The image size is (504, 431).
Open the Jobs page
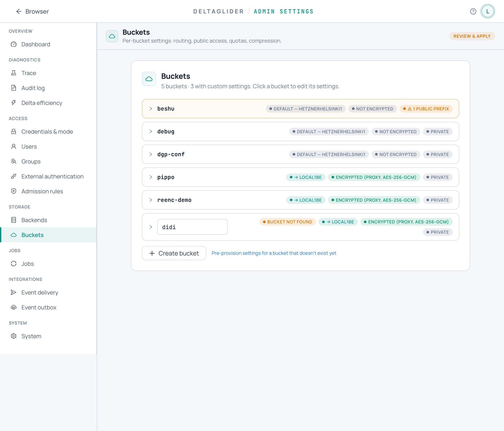pos(48,264)
